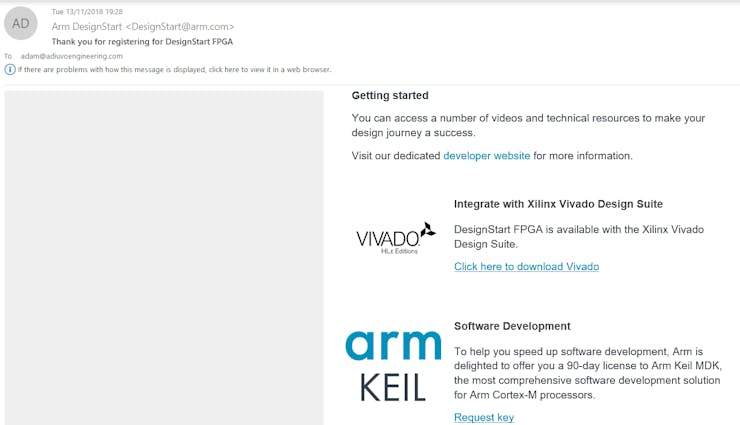This screenshot has width=740, height=425.
Task: Click here to download Vivado link
Action: pyautogui.click(x=526, y=267)
